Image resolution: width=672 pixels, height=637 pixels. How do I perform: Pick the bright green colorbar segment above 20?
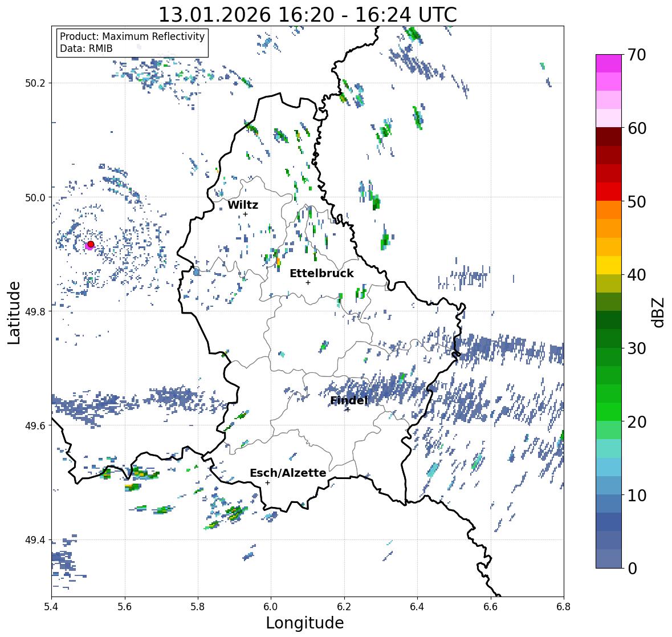click(609, 412)
